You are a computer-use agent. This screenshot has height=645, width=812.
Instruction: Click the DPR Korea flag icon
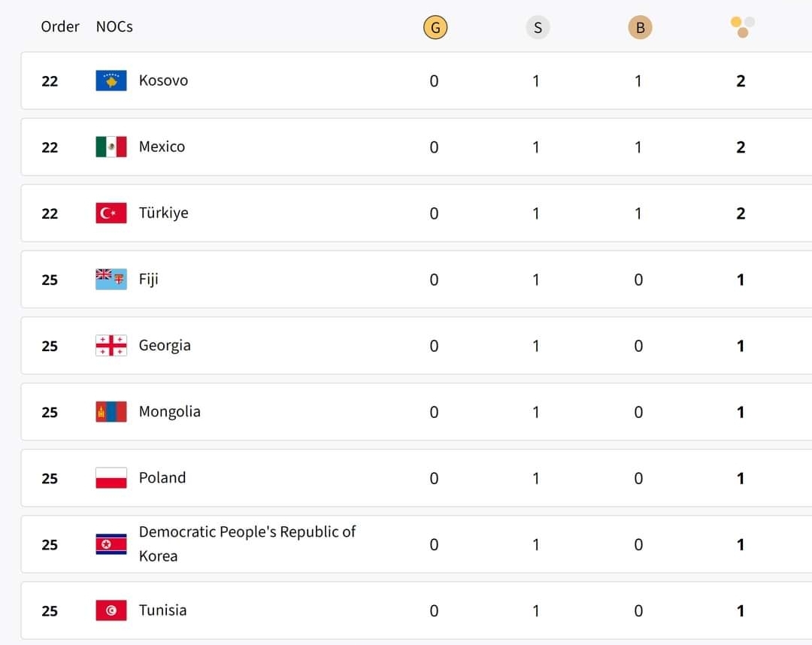111,544
